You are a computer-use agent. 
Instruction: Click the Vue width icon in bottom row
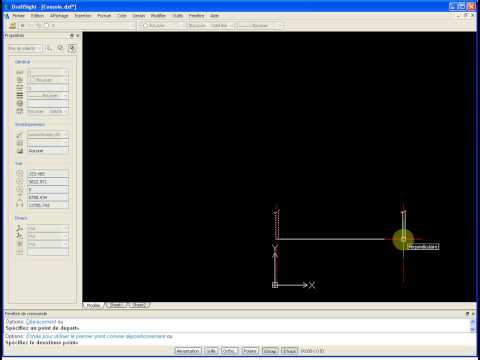[x=20, y=205]
